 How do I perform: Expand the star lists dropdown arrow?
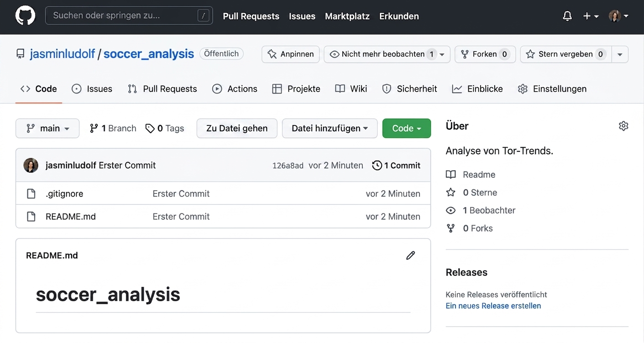pos(620,54)
